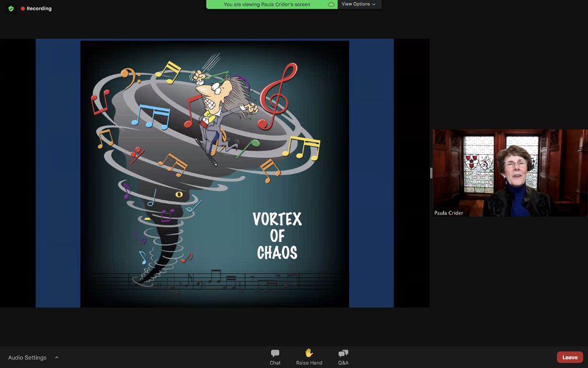Open the Q&A panel

[x=343, y=357]
